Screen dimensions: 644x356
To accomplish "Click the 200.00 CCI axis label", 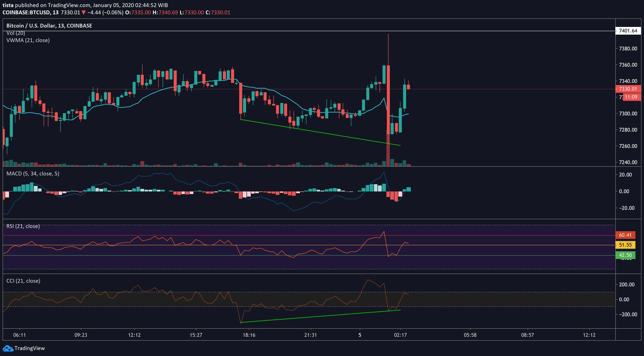I will (627, 285).
